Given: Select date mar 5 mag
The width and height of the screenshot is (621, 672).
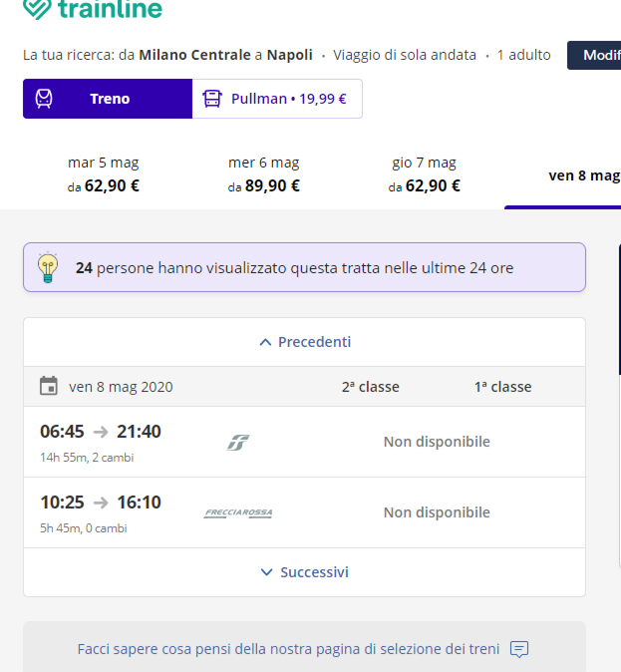Looking at the screenshot, I should [x=103, y=174].
